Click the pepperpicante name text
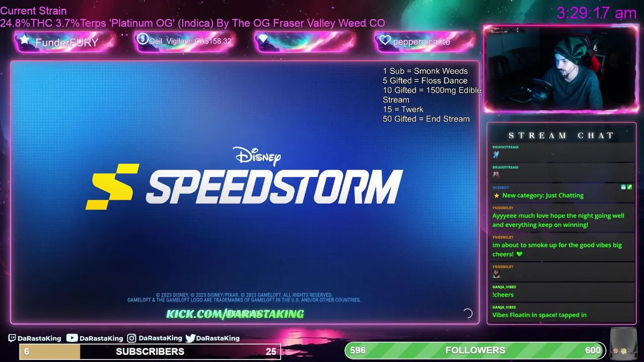Screen dimensions: 644x362 pos(422,42)
